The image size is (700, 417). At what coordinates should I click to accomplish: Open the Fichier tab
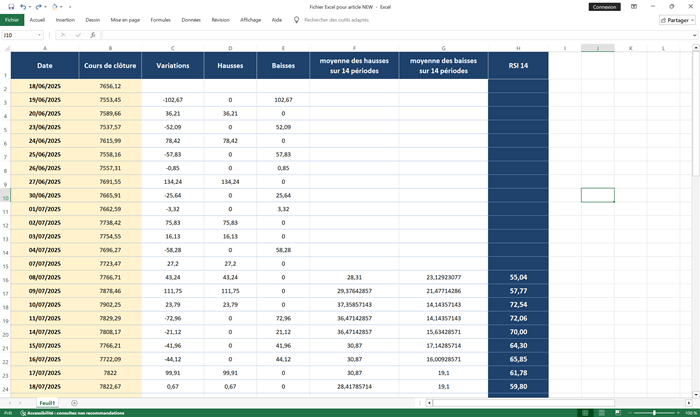(x=12, y=19)
